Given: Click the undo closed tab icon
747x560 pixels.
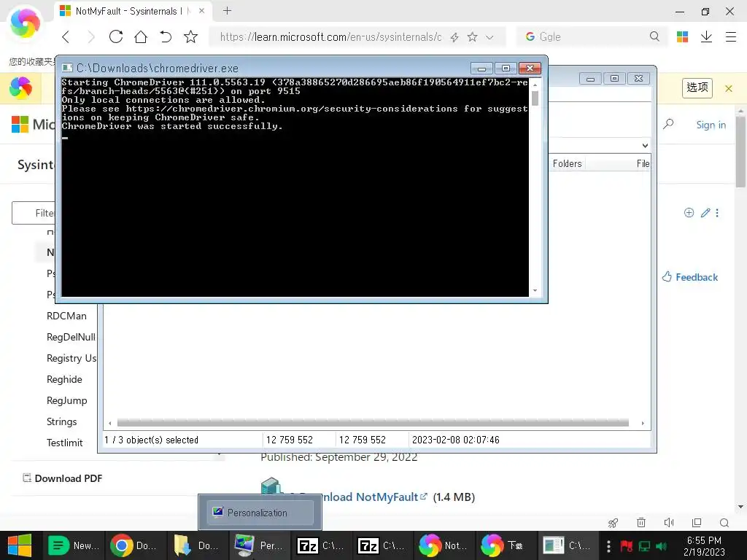Looking at the screenshot, I should tap(166, 36).
